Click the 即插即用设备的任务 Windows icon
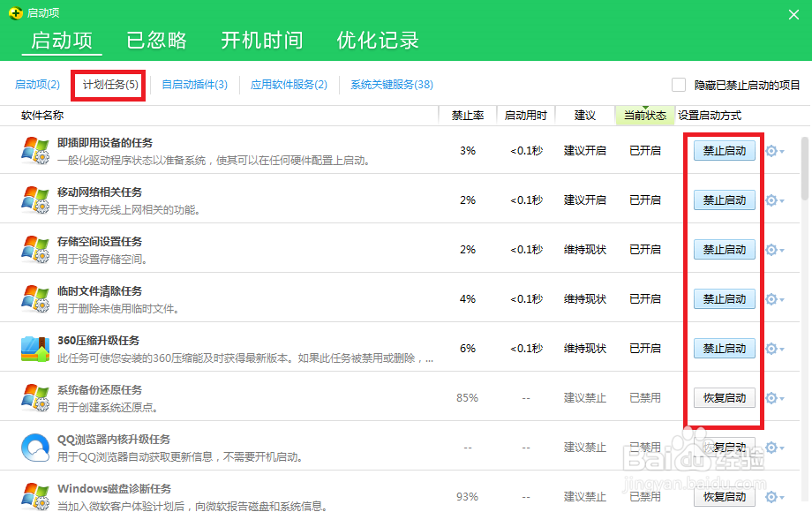The width and height of the screenshot is (812, 512). coord(36,151)
